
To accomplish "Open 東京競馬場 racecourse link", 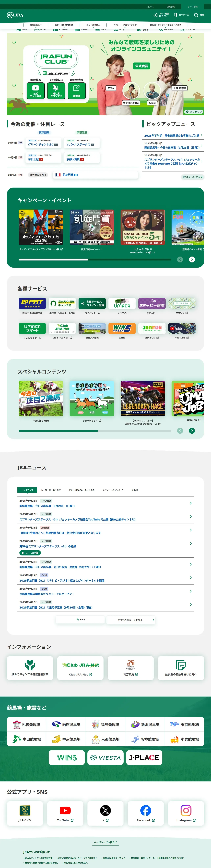I will (x=184, y=724).
